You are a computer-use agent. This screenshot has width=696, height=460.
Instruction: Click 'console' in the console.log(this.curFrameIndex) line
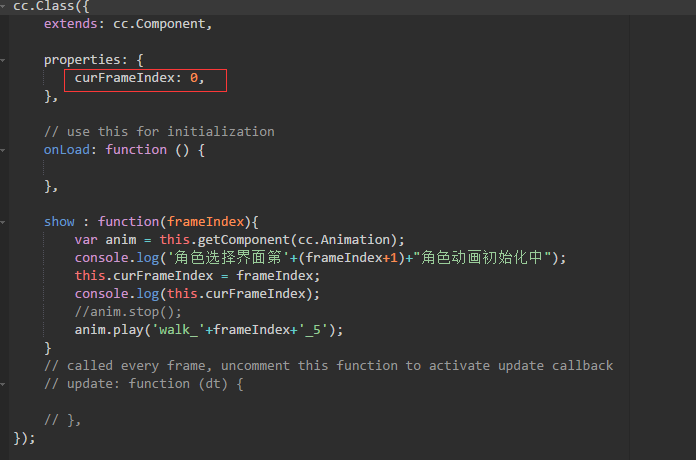[x=102, y=294]
